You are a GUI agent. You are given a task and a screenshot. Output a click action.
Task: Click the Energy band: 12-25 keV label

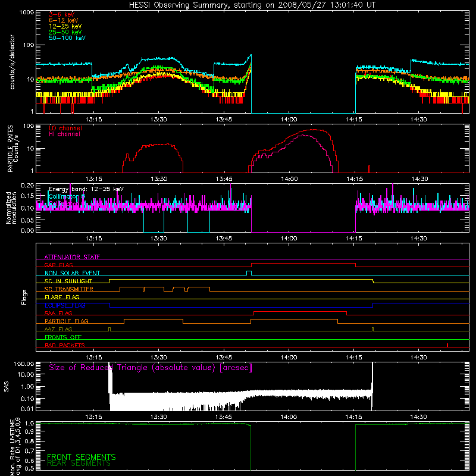coord(86,189)
